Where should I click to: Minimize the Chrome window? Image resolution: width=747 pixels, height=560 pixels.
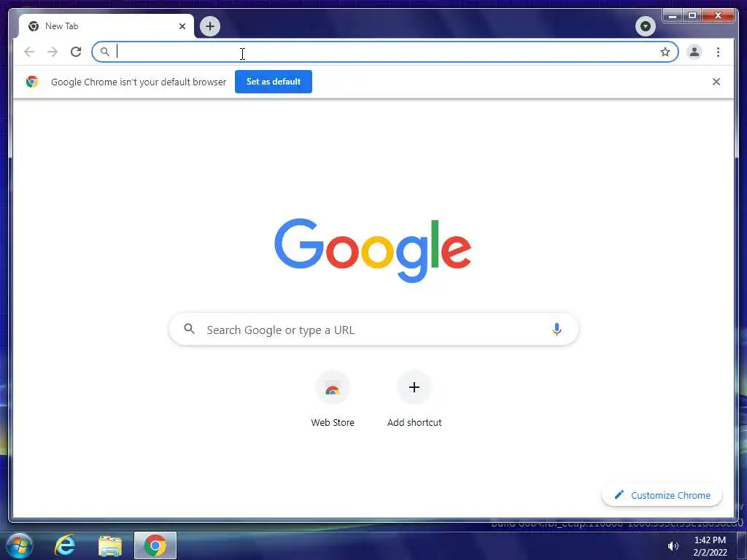[672, 16]
